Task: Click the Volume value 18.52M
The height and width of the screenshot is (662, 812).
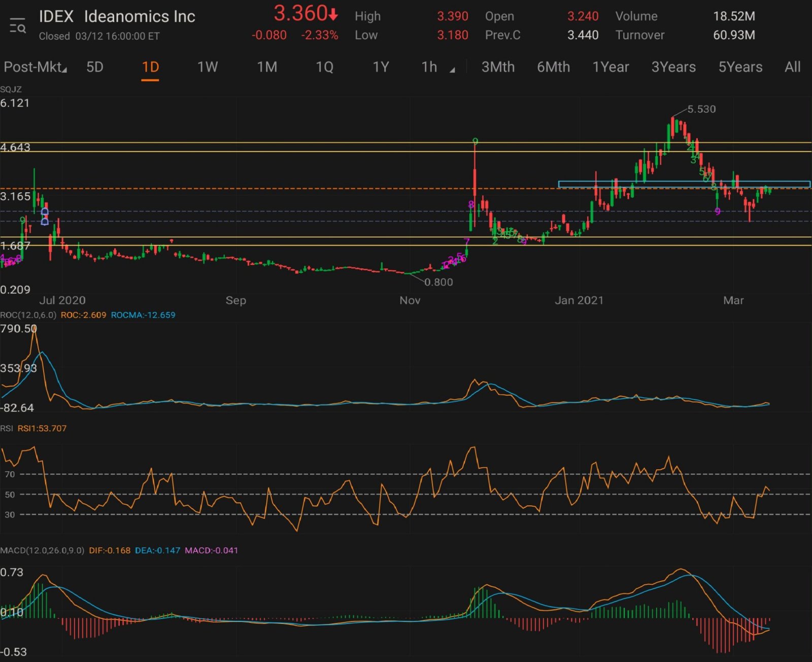Action: point(734,16)
